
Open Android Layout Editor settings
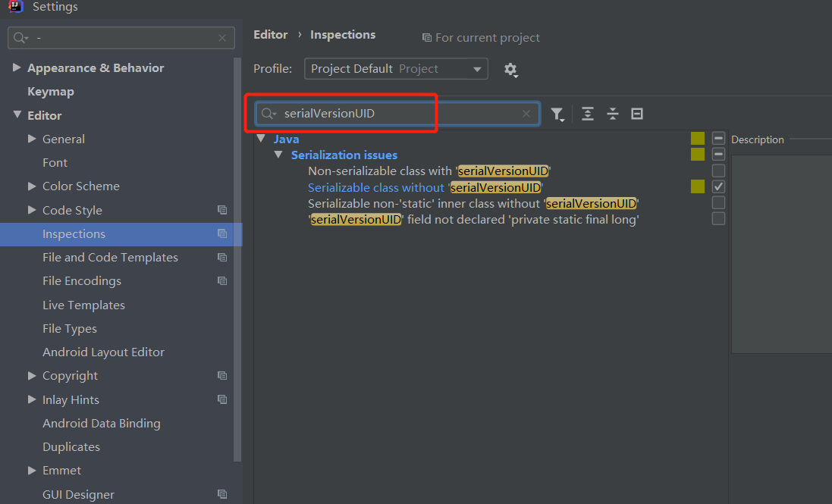coord(103,352)
